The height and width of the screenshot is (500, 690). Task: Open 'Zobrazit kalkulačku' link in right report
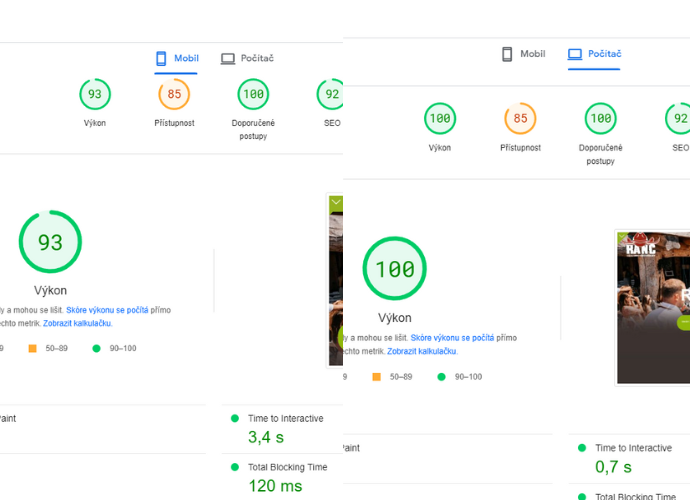click(x=422, y=351)
